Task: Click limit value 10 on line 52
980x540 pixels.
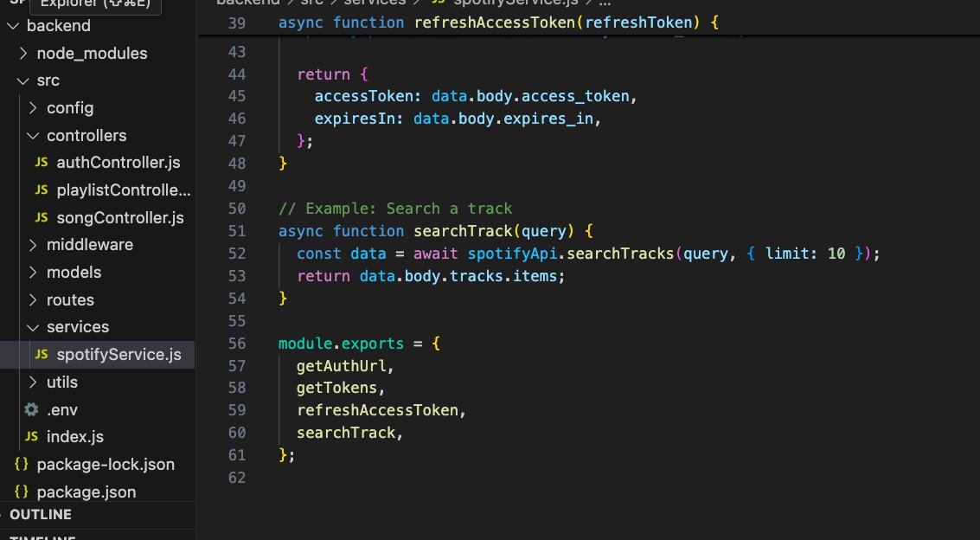Action: [x=836, y=253]
